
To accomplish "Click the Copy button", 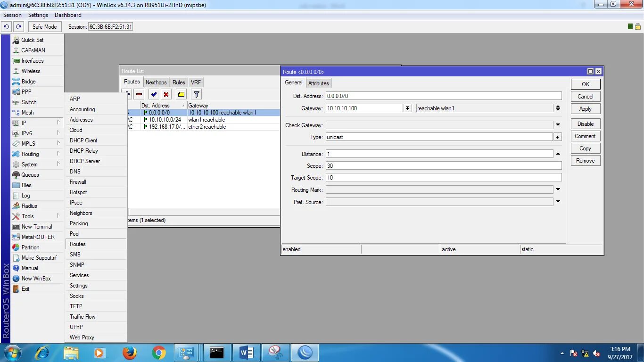I will tap(586, 148).
